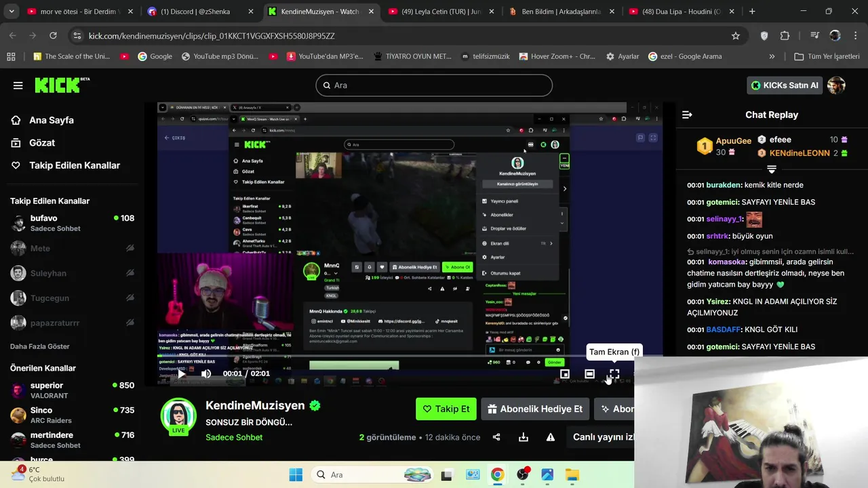Switch to Ben Bildim tab
Screen dimensions: 868x488
click(x=561, y=12)
